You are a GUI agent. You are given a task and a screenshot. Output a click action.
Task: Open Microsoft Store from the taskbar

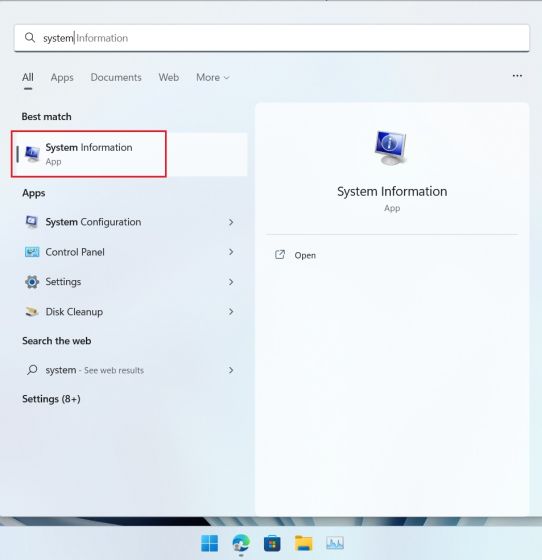click(x=272, y=544)
